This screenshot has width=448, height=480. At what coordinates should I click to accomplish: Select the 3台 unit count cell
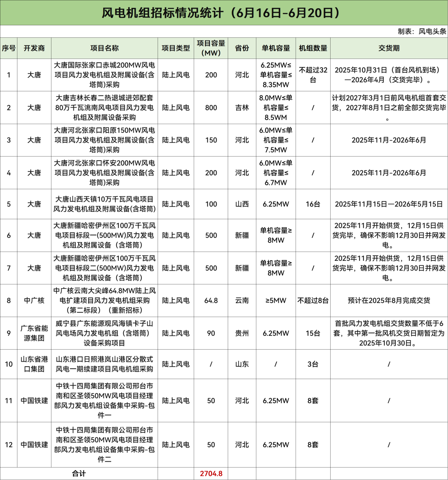313,364
